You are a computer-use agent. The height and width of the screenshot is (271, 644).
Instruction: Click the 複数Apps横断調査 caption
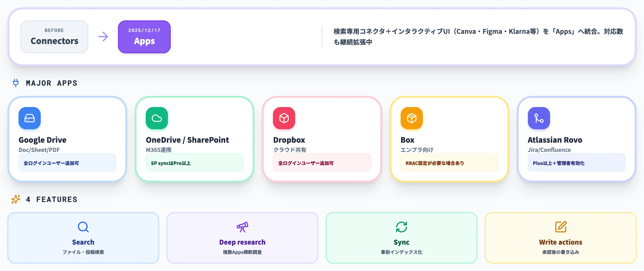pyautogui.click(x=242, y=252)
